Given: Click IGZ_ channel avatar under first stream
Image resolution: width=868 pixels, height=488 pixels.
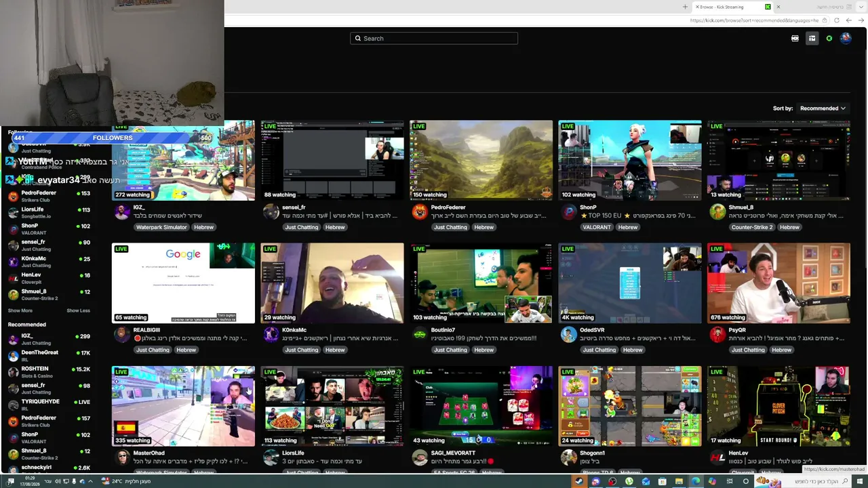Looking at the screenshot, I should coord(122,211).
